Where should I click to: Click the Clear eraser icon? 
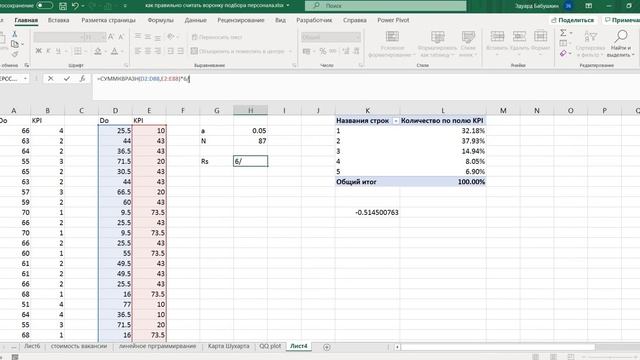(563, 53)
